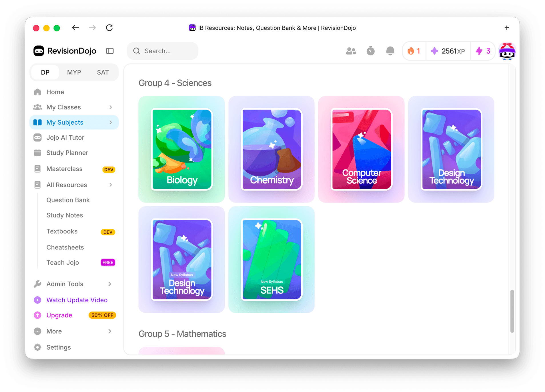Viewport: 545px width, 392px height.
Task: Open the New Syllabus Design Technology card
Action: coord(182,259)
